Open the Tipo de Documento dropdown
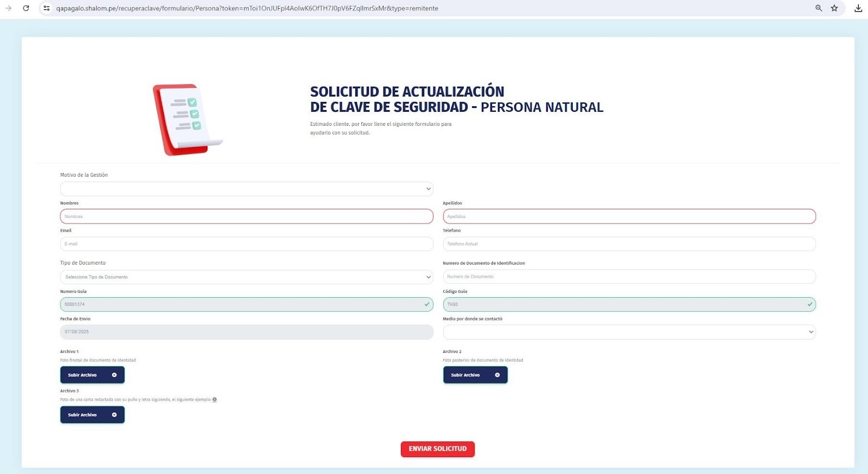This screenshot has width=868, height=474. (246, 277)
